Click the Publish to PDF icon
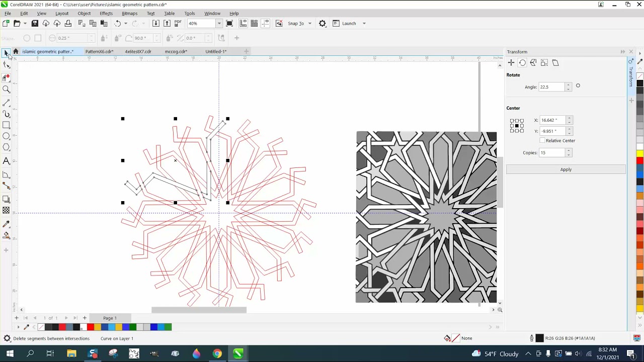 tap(178, 24)
